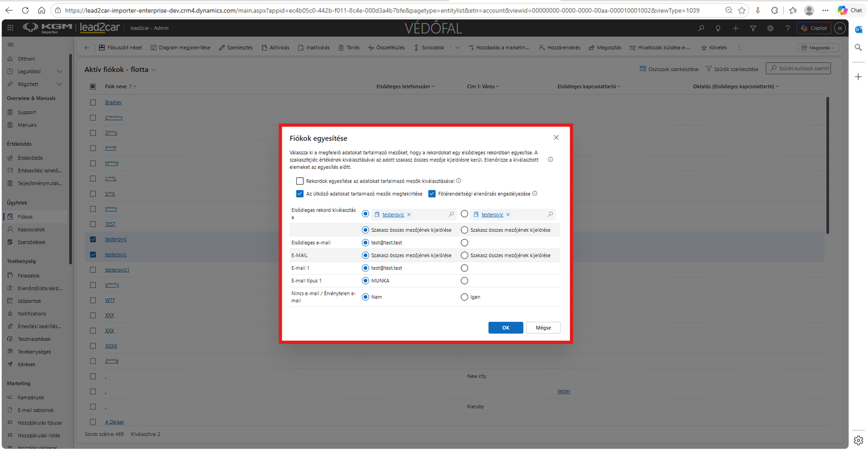This screenshot has width=868, height=449.
Task: Open the help question mark icon
Action: [788, 28]
